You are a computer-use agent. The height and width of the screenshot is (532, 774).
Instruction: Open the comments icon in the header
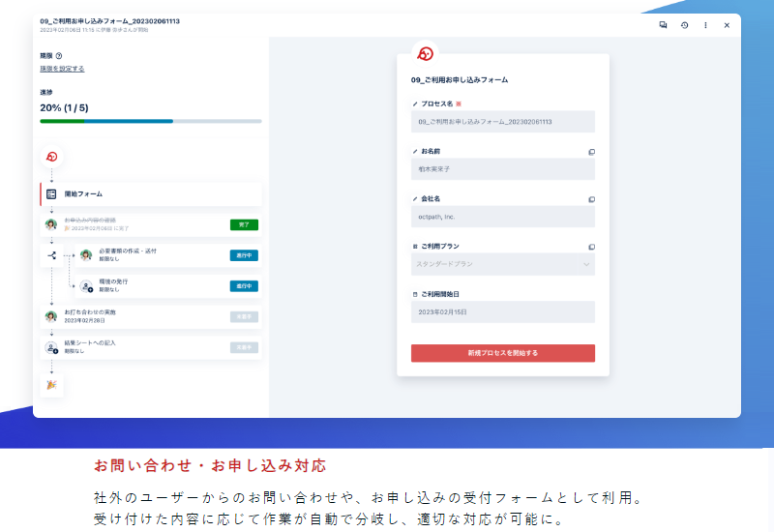click(x=663, y=25)
